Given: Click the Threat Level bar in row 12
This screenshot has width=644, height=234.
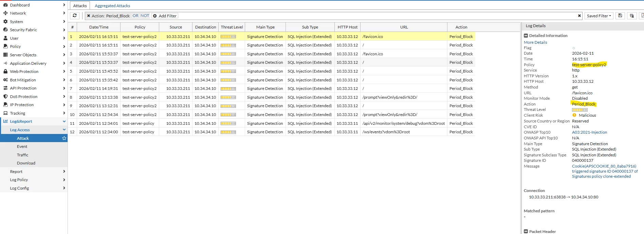Looking at the screenshot, I should point(228,132).
